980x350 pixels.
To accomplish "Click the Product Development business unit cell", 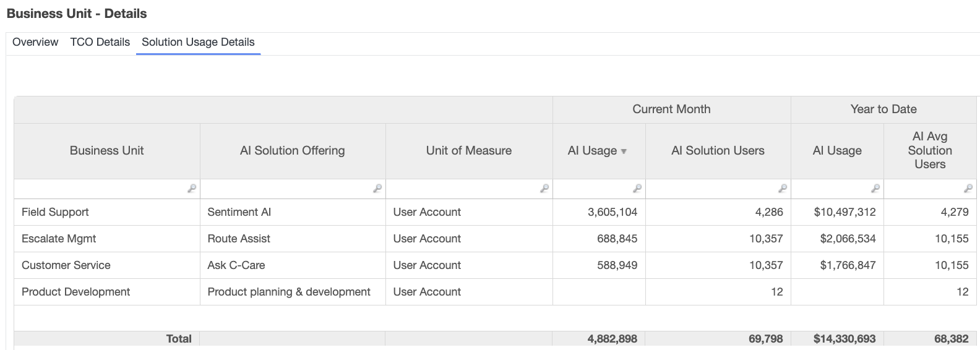I will click(x=75, y=292).
